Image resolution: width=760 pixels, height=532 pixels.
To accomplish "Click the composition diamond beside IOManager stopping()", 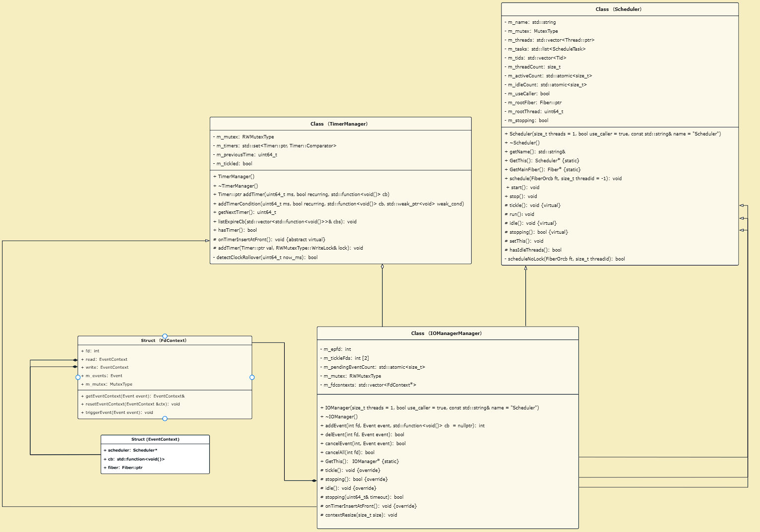I will [314, 480].
